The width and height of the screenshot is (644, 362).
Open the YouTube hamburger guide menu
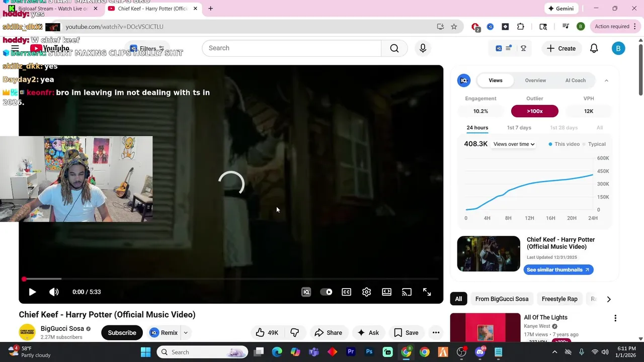point(15,48)
